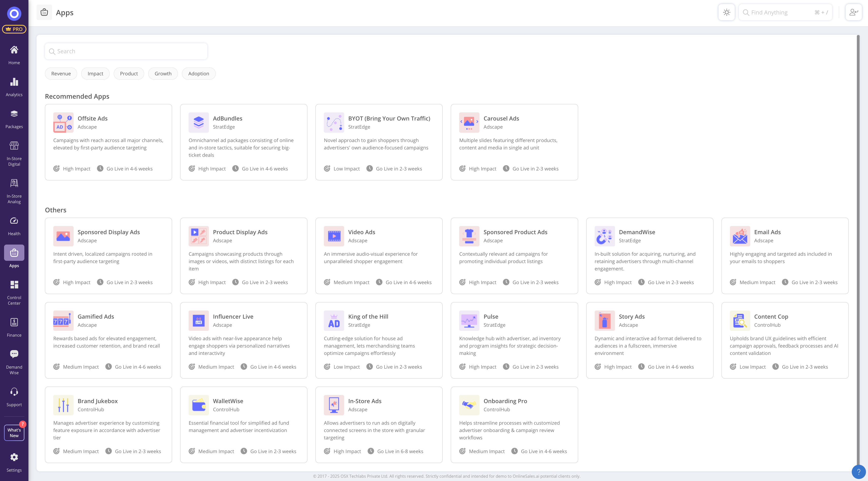Open the King of the Hill card
The height and width of the screenshot is (481, 868).
[x=379, y=340]
